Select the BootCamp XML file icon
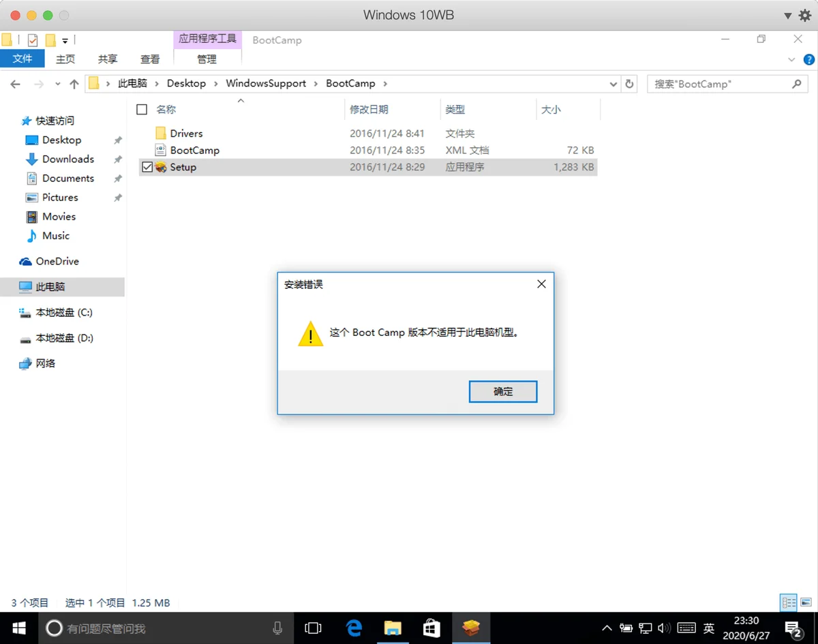Viewport: 818px width, 644px height. 161,150
